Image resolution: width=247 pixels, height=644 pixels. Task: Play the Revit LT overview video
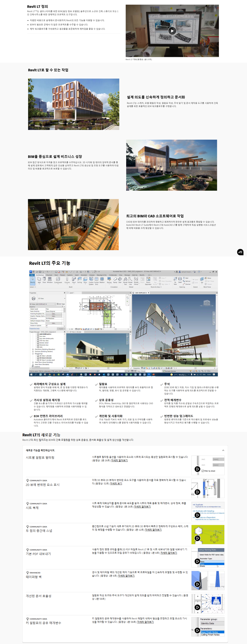tap(172, 31)
